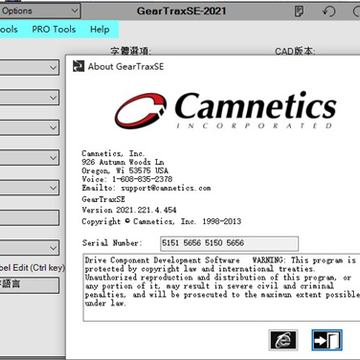The image size is (360, 360).
Task: Click inside the Serial Number field
Action: click(229, 244)
